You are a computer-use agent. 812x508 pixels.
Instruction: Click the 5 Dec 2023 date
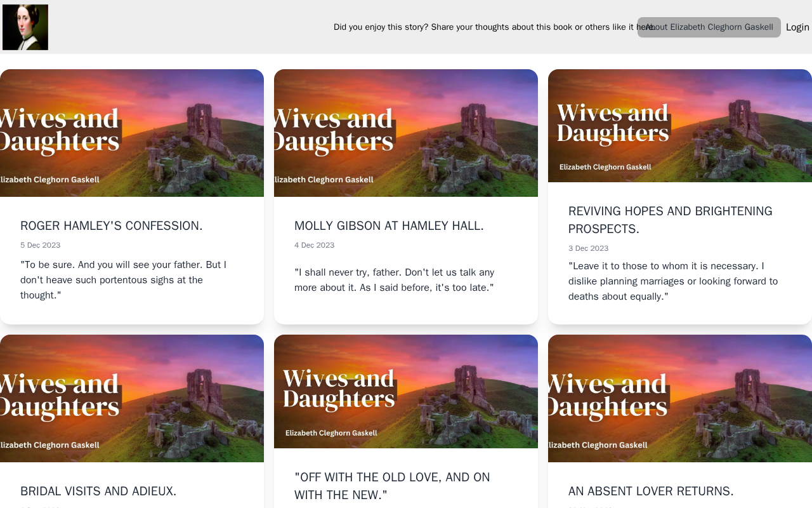click(x=41, y=245)
